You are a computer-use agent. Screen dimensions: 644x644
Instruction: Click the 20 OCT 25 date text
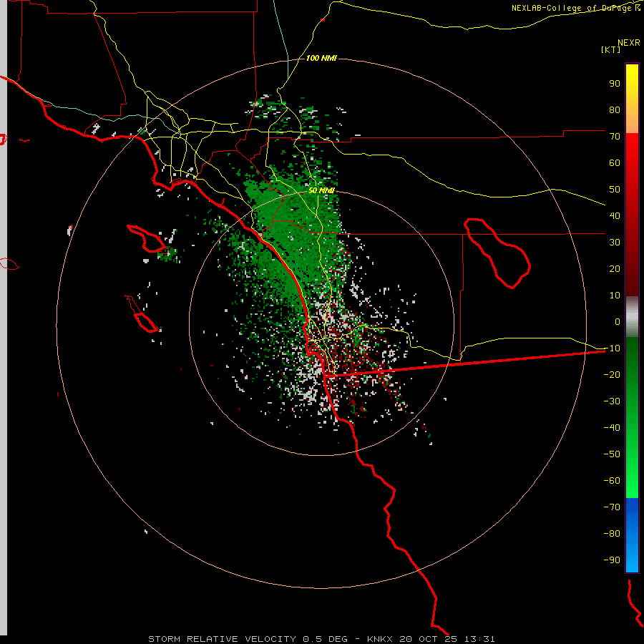coord(429,639)
